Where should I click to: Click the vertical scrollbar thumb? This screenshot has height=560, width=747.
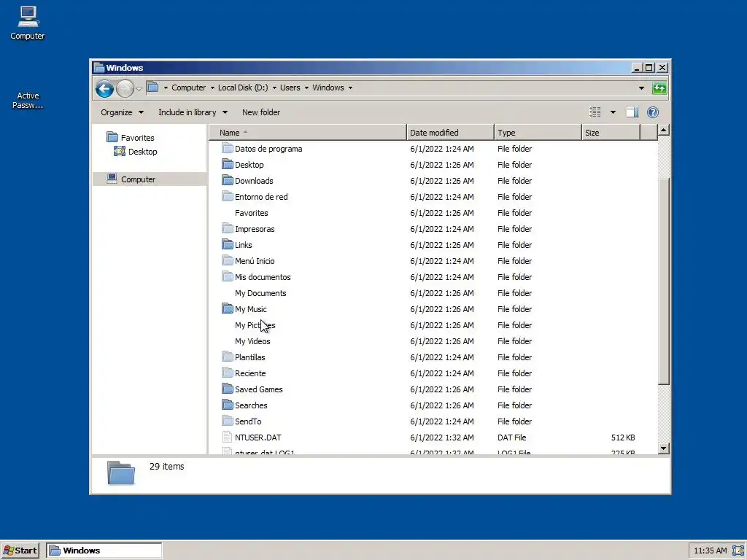tap(664, 281)
